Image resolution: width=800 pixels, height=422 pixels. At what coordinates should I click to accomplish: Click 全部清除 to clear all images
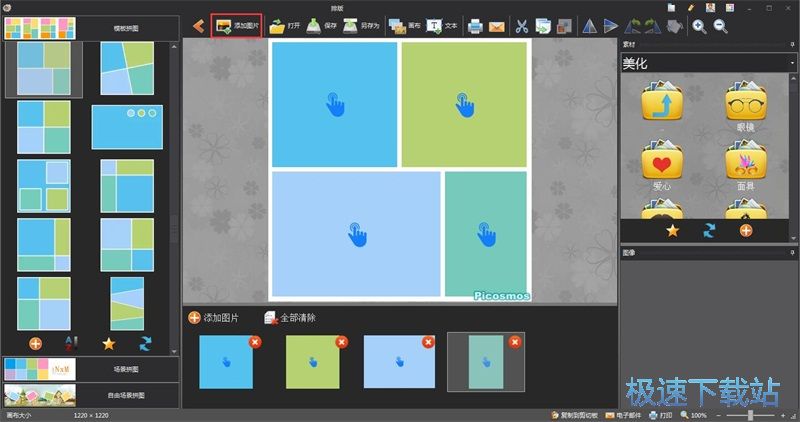(x=290, y=318)
